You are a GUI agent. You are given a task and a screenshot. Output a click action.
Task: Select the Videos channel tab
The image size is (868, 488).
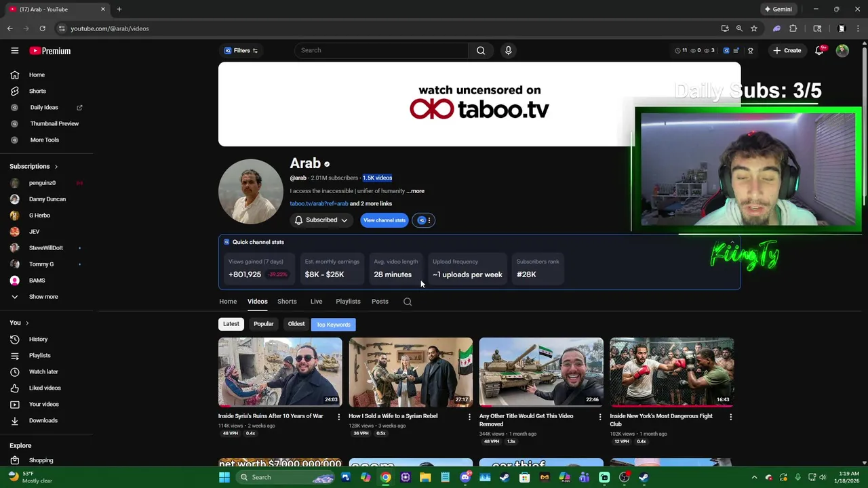tap(258, 302)
